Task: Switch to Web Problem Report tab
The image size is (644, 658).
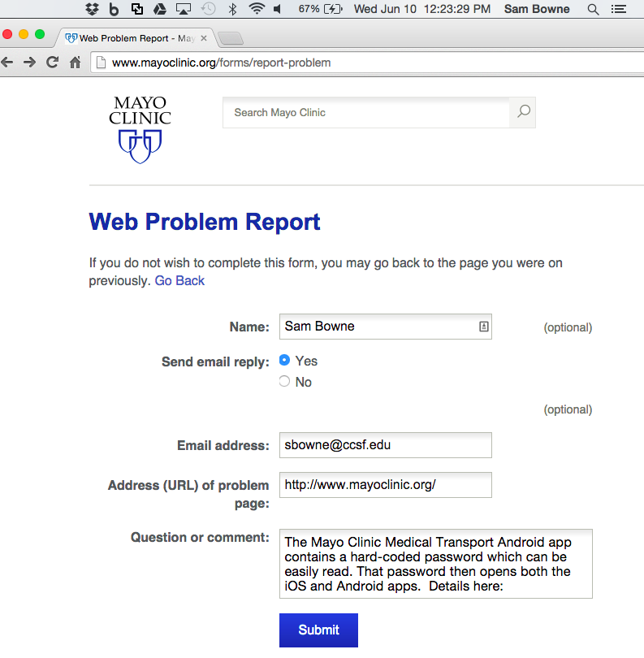Action: point(136,38)
